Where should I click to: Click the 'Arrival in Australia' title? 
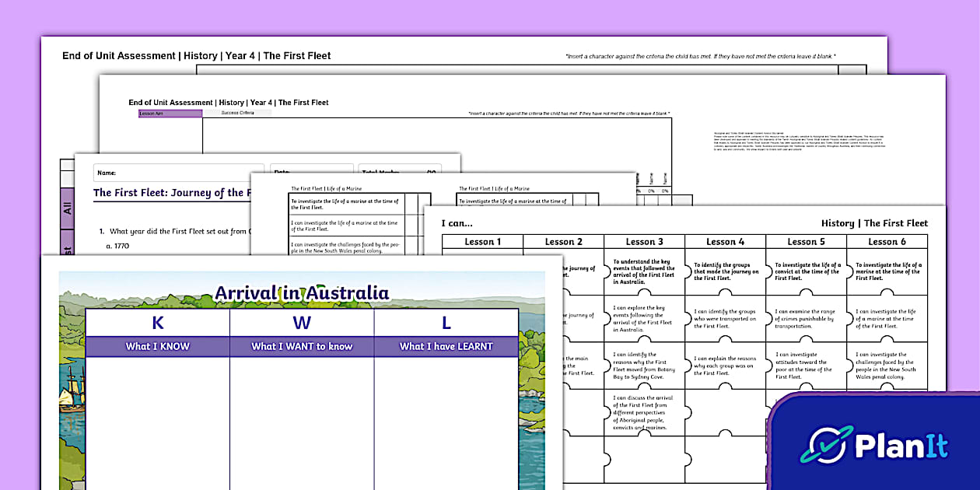tap(302, 293)
